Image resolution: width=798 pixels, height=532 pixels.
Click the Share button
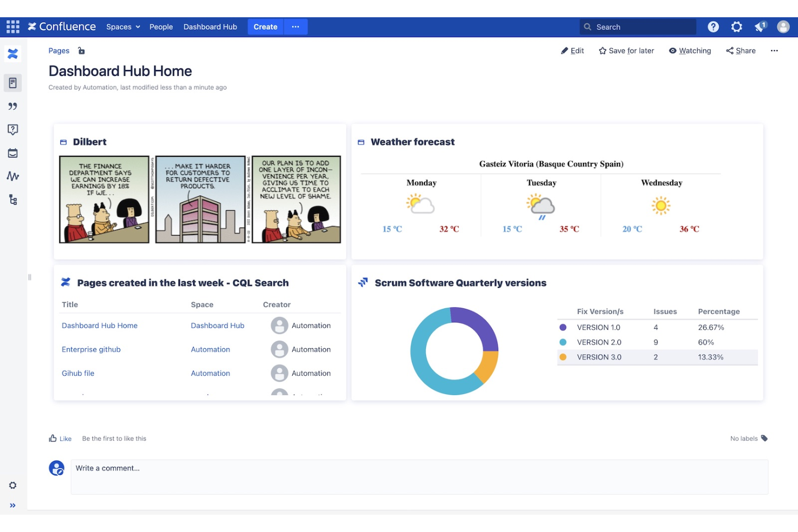[740, 51]
